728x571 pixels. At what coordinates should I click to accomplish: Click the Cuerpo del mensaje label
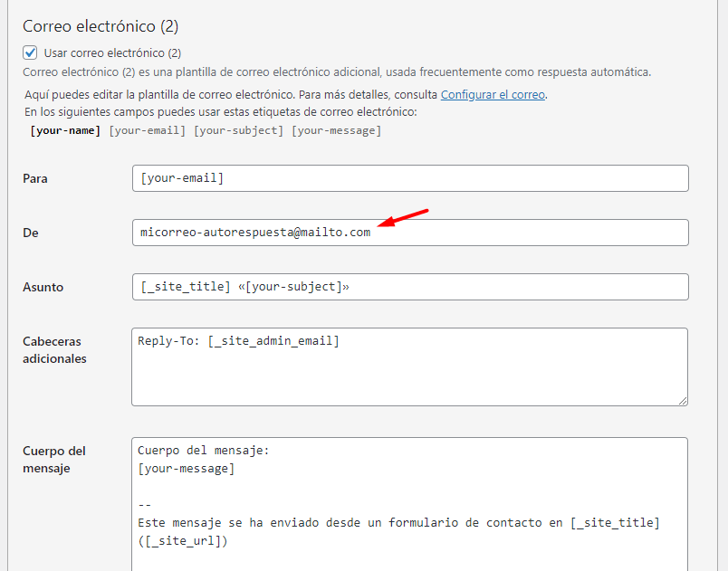click(53, 459)
